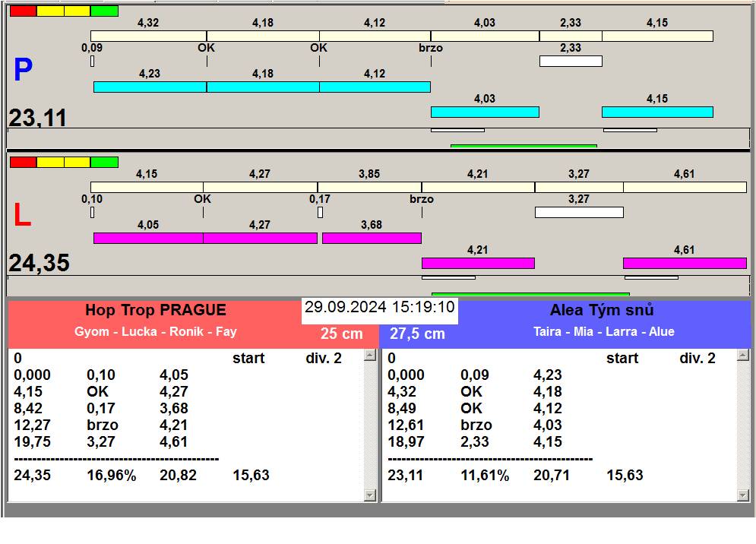Select the magenta 4,61 bar in lane L
This screenshot has height=544, width=756.
coord(685,264)
